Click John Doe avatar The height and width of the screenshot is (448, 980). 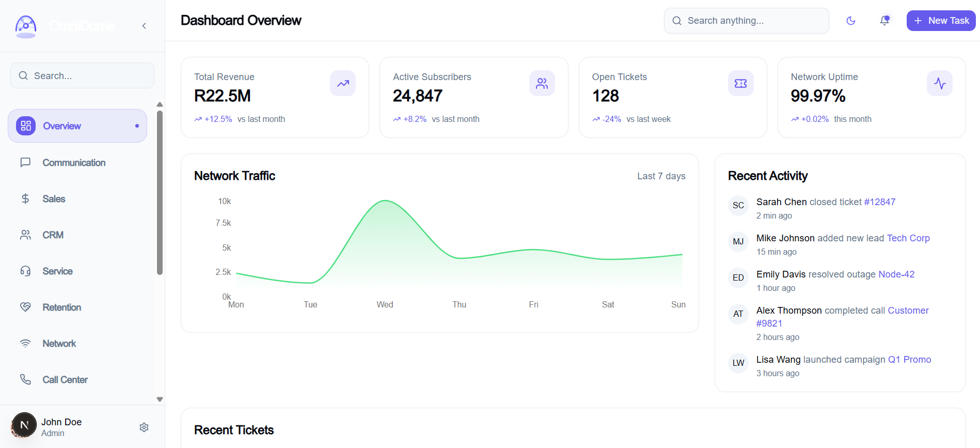pyautogui.click(x=24, y=425)
